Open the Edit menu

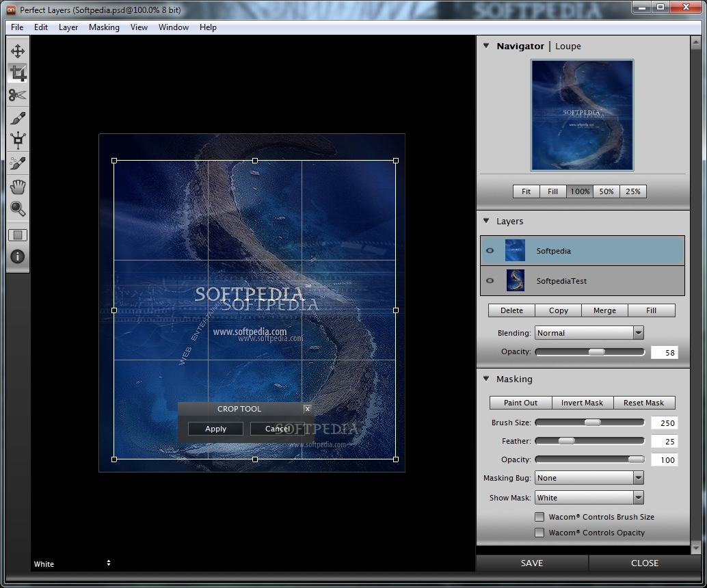[x=40, y=27]
